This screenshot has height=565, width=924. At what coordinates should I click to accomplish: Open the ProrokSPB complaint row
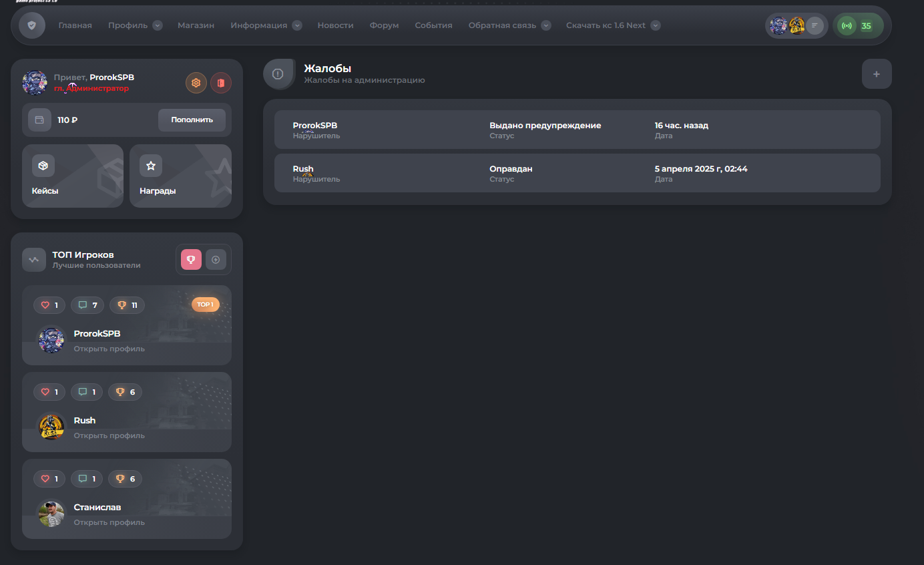click(577, 130)
